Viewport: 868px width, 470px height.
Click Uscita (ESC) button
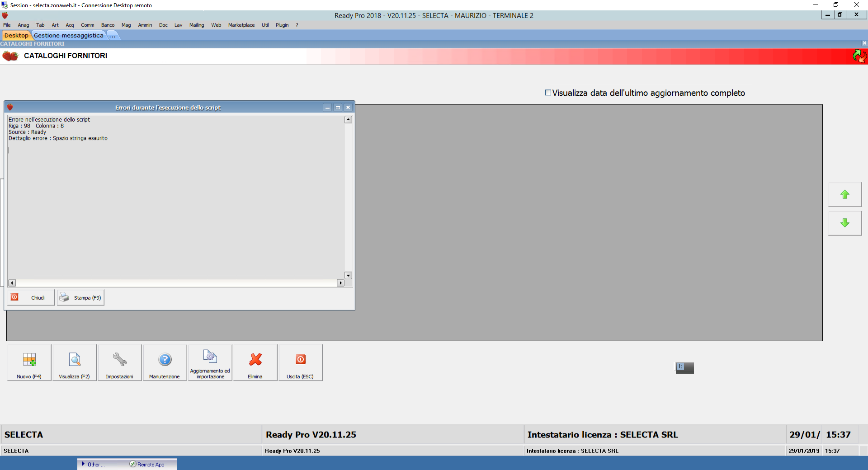[x=301, y=363]
